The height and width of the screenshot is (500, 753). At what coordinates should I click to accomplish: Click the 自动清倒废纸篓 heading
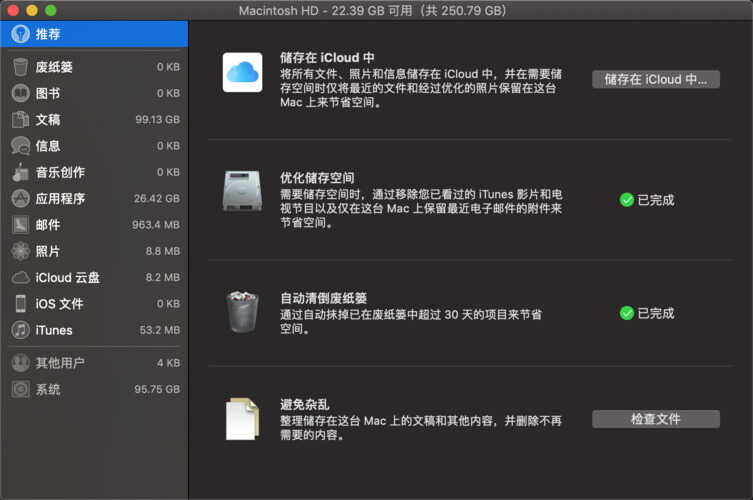tap(323, 298)
